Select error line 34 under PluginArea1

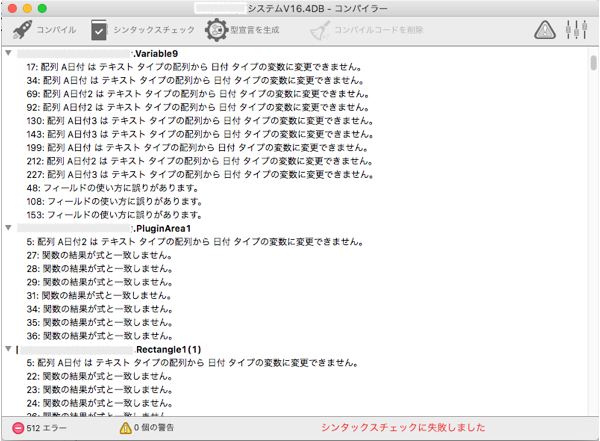99,309
